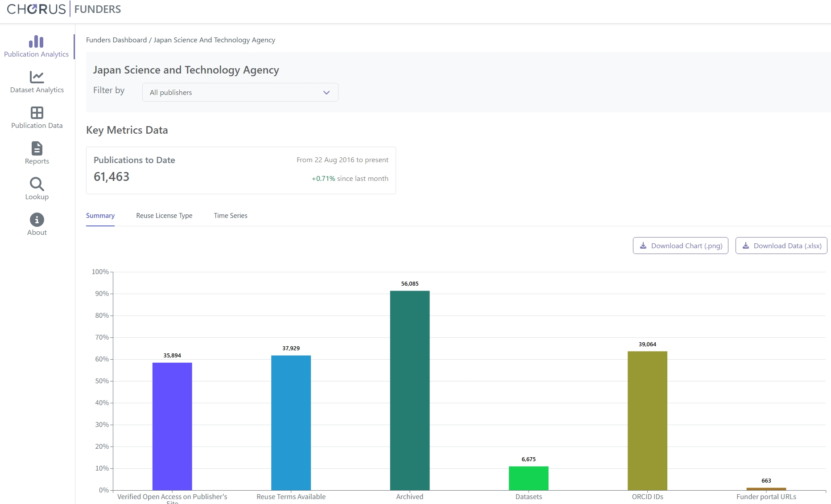Click the chevron arrow in publisher filter

pos(327,92)
